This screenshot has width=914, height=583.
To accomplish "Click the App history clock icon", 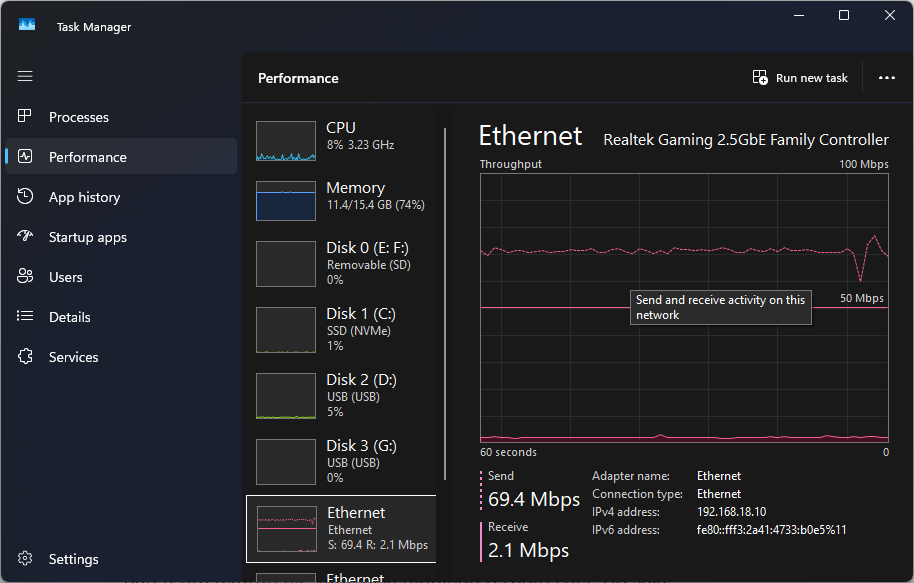I will (x=26, y=197).
